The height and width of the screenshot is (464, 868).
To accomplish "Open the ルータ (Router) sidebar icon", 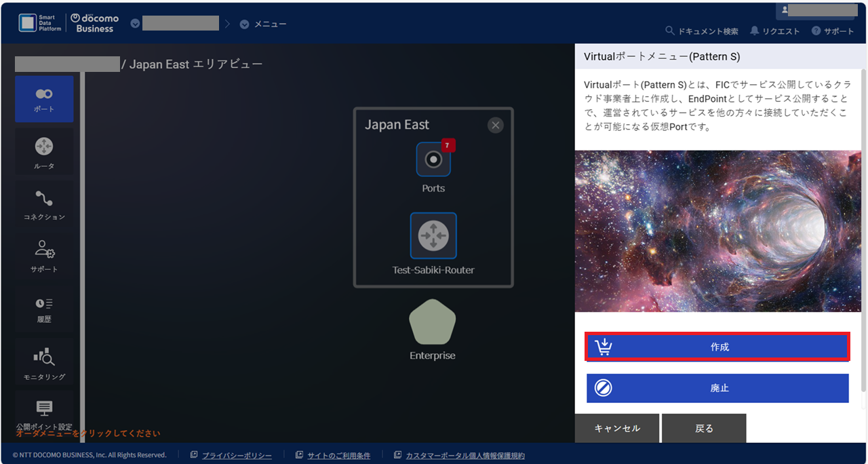I will tap(44, 151).
